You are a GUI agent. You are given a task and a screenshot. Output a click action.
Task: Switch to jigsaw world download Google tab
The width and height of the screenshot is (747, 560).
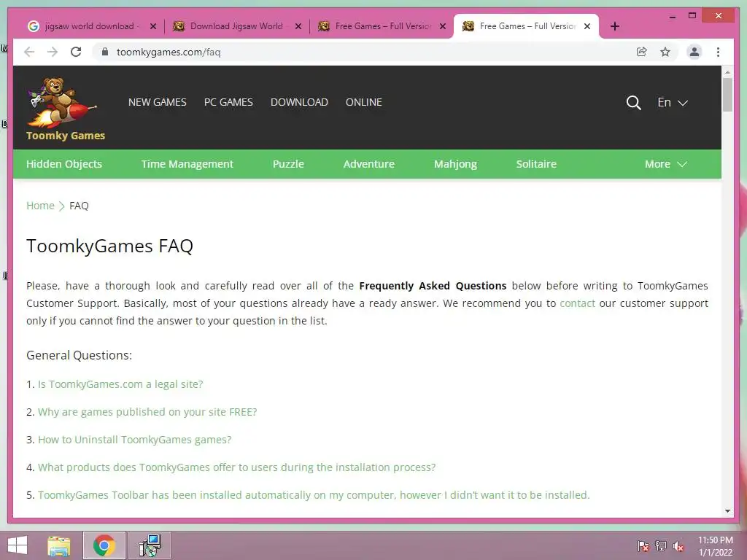(93, 26)
